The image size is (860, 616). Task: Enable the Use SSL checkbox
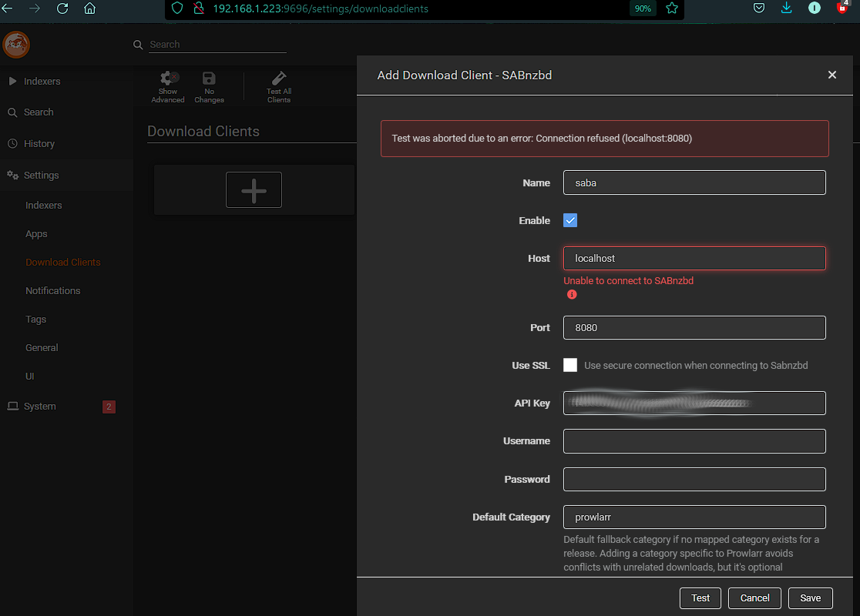click(570, 365)
